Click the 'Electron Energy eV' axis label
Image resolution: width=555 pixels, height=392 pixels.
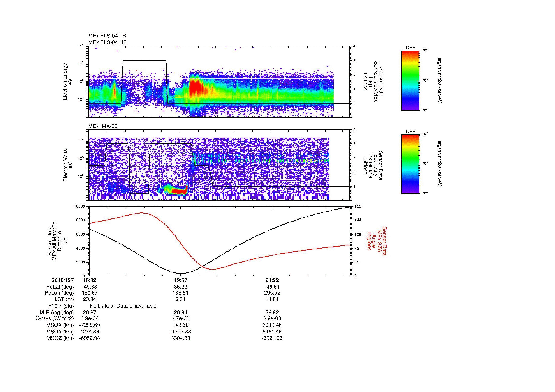pos(67,82)
